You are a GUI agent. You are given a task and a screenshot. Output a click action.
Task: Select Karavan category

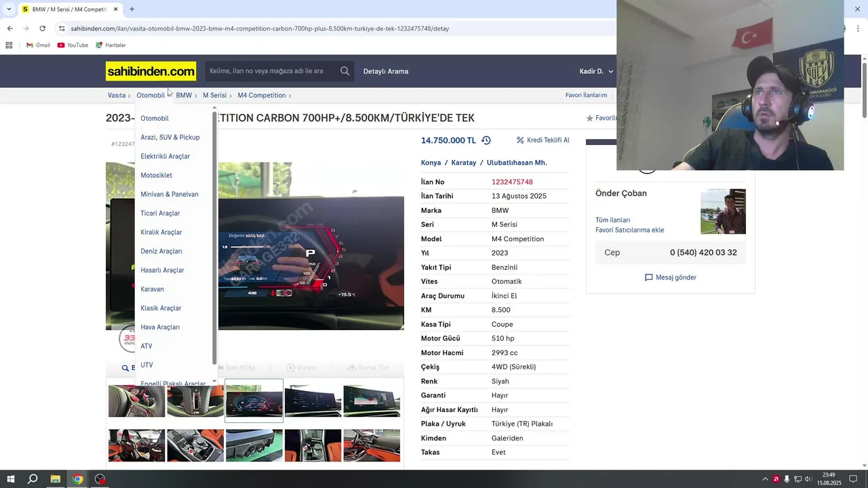pos(152,289)
